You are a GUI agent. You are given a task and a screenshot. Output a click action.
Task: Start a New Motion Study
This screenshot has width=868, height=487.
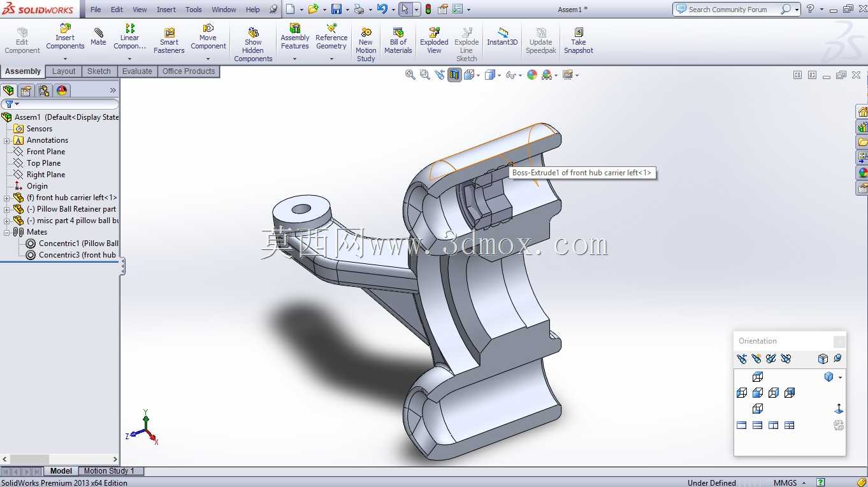pos(366,45)
